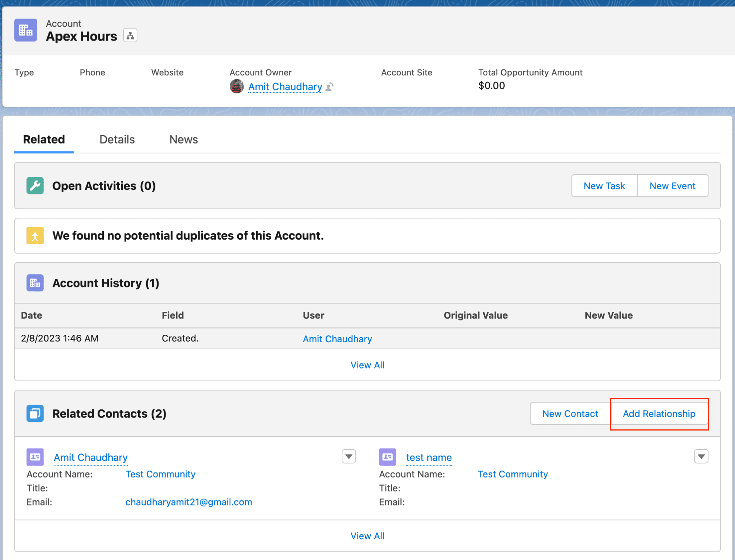Image resolution: width=735 pixels, height=560 pixels.
Task: Open the row actions dropdown on test name's card
Action: (x=700, y=456)
